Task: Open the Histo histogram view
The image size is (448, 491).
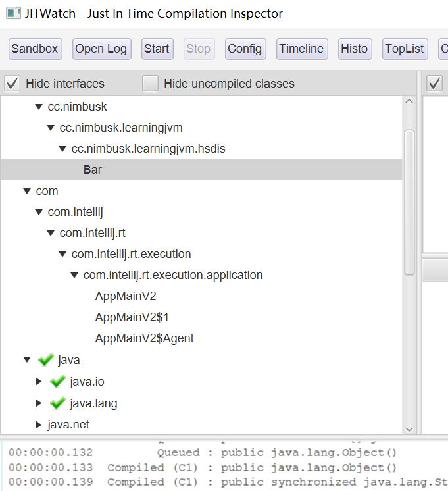Action: 355,49
